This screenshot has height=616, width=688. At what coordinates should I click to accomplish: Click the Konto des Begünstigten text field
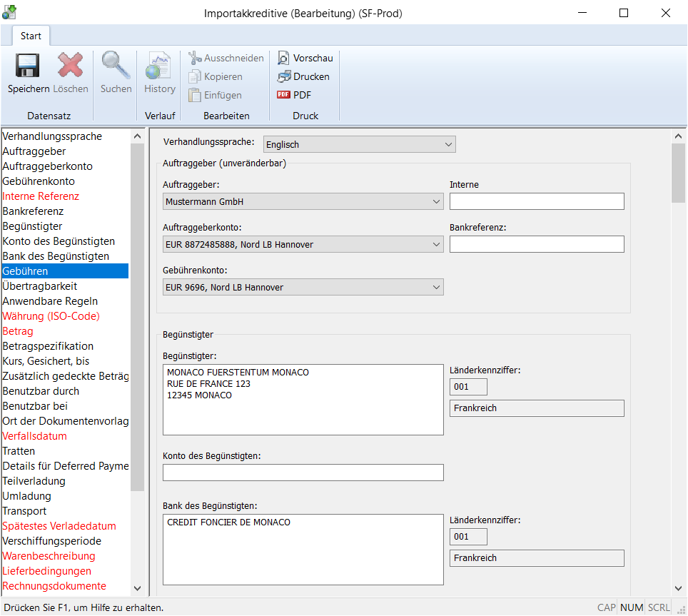coord(303,473)
